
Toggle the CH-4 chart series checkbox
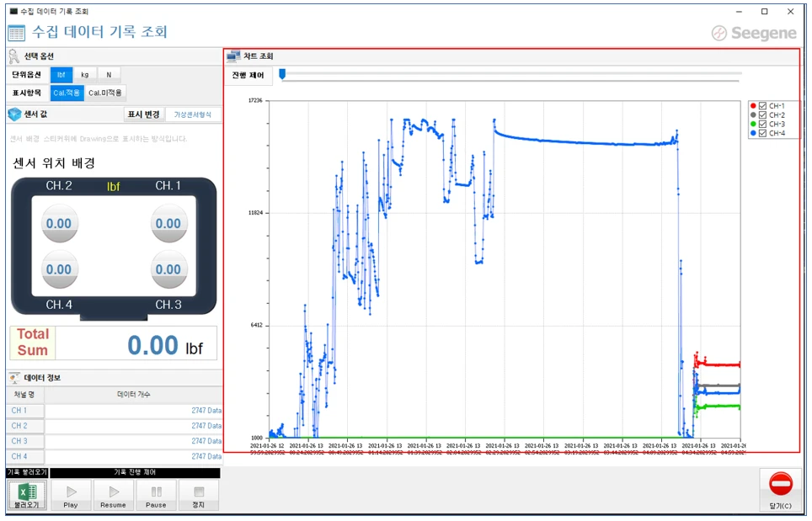(x=762, y=134)
